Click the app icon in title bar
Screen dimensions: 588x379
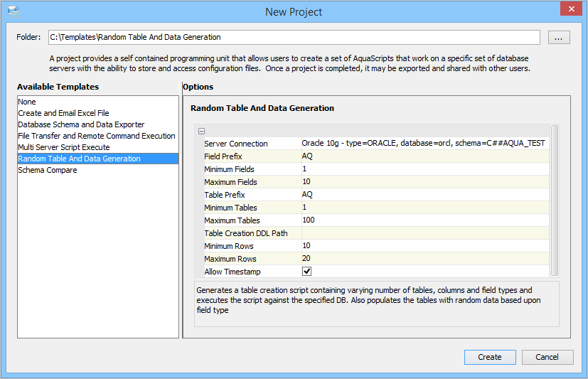[x=13, y=11]
